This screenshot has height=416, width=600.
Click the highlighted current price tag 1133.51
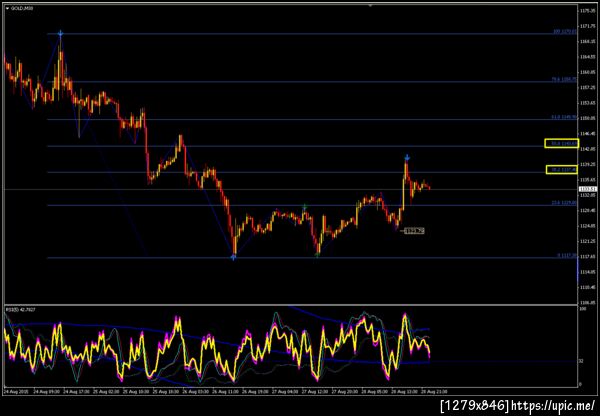pyautogui.click(x=588, y=189)
